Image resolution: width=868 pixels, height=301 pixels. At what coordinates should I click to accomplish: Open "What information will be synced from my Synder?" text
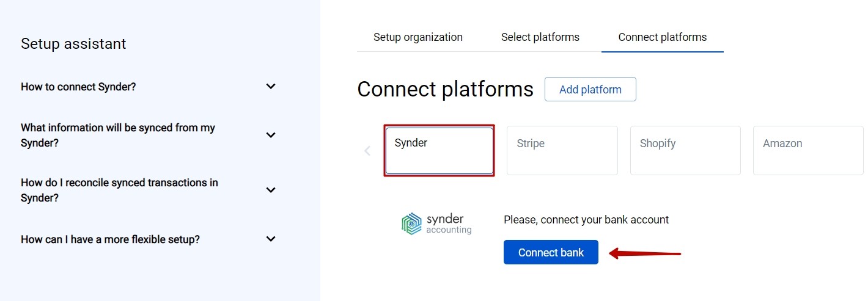(x=118, y=136)
